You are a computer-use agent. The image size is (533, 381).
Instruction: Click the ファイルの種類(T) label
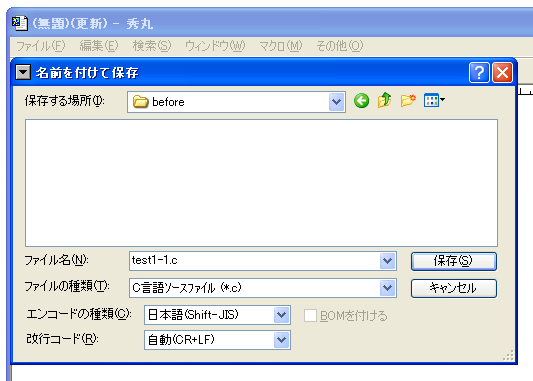coord(67,287)
